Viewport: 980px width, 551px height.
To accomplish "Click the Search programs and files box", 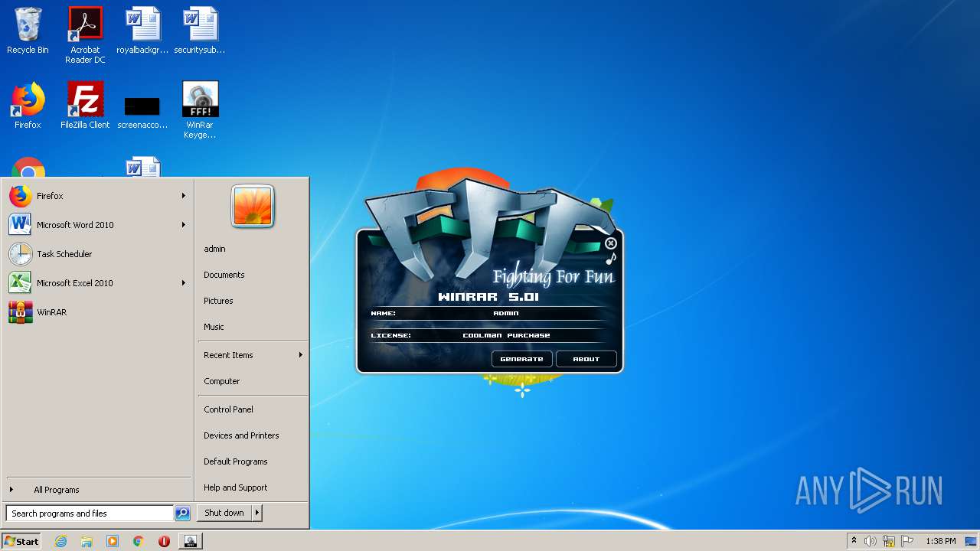I will (90, 514).
